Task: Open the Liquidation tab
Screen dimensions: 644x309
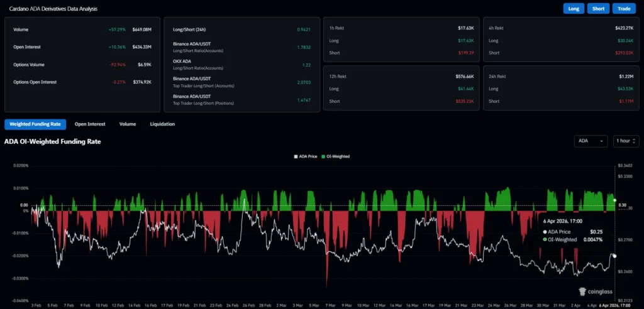Action: click(162, 124)
